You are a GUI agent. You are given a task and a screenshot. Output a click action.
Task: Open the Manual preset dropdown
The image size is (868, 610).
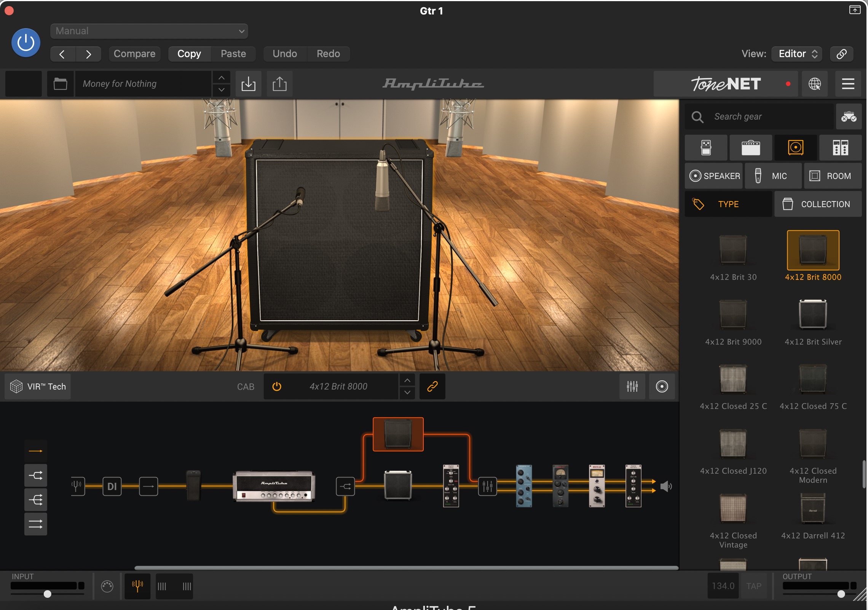click(x=149, y=31)
